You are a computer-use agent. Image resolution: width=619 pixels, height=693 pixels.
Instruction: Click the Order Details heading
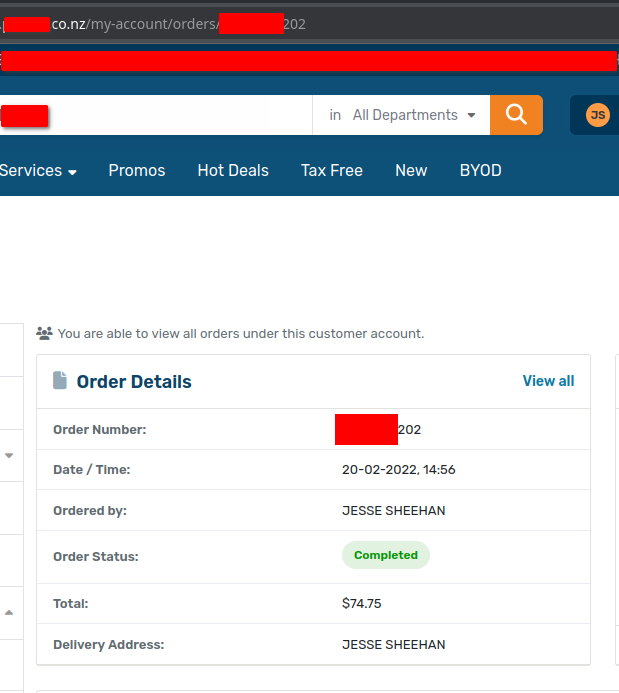[x=134, y=382]
